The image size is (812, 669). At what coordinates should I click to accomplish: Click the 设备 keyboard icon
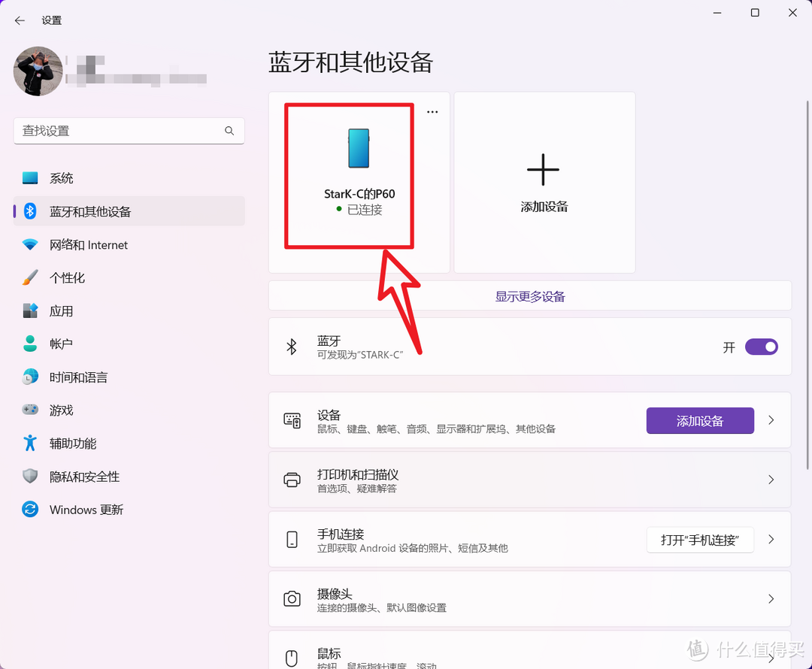[x=292, y=420]
